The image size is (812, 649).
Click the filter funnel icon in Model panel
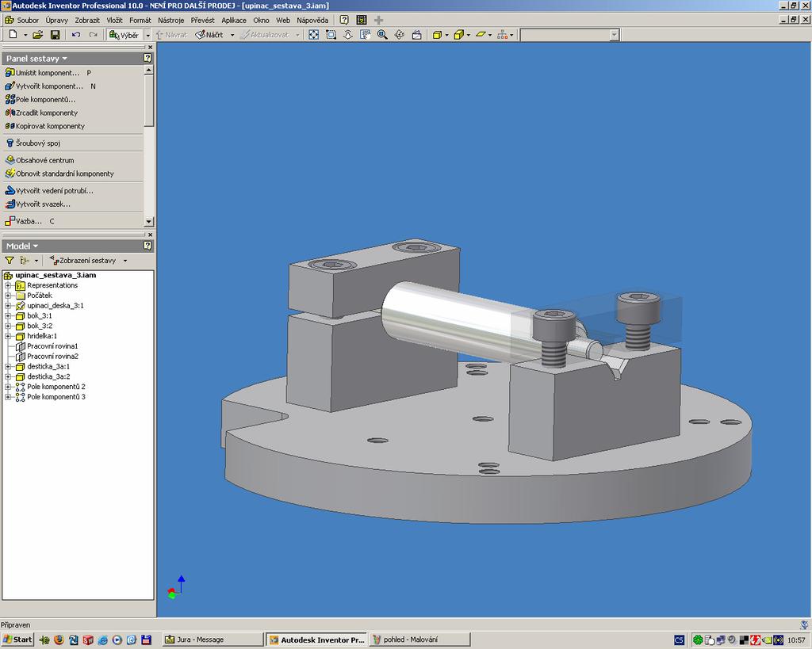(10, 261)
